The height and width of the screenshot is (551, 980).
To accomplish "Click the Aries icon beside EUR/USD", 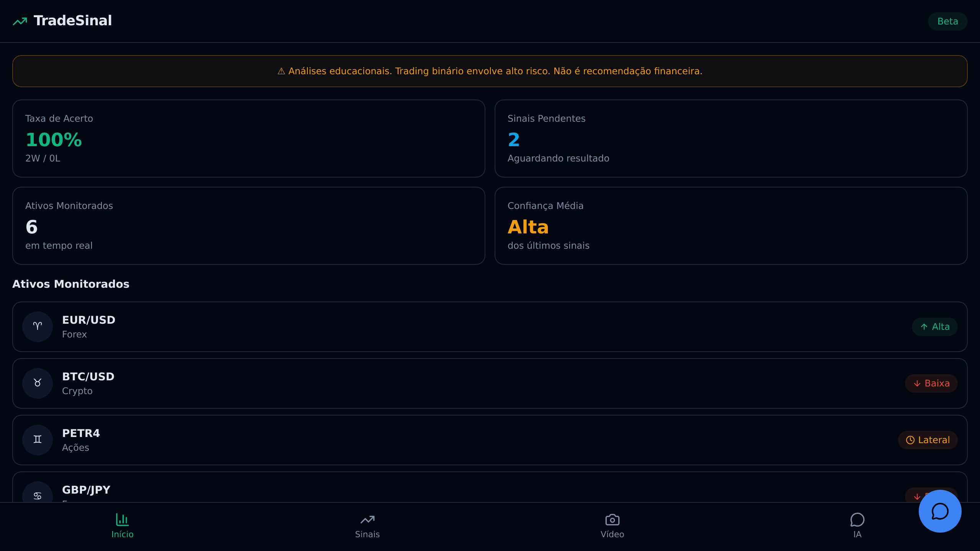I will pyautogui.click(x=38, y=327).
